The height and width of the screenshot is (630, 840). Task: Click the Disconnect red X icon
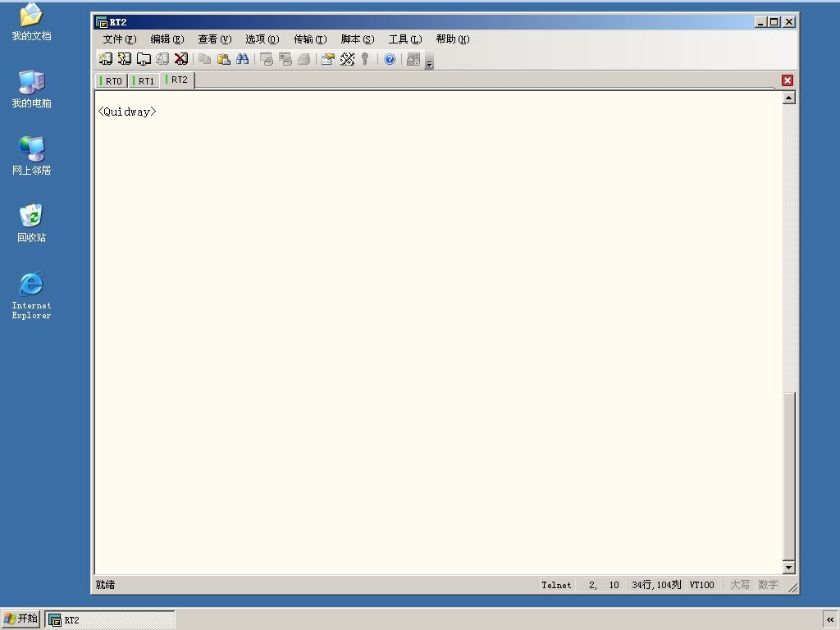click(x=181, y=59)
